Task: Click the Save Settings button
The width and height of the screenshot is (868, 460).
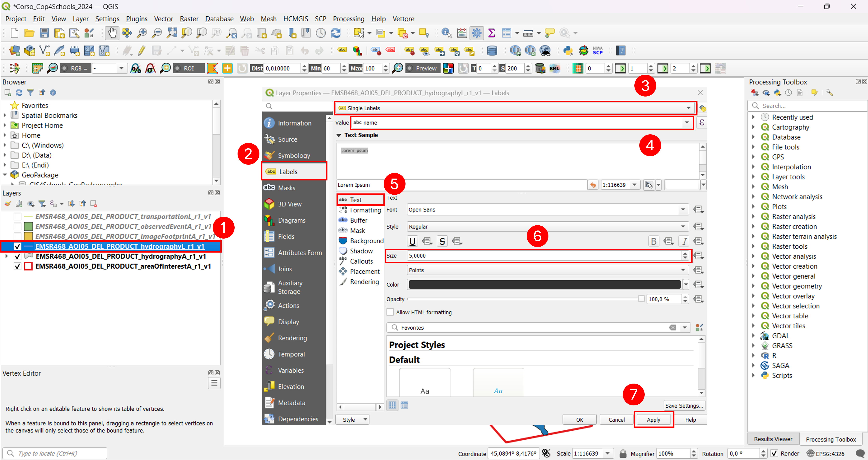Action: coord(684,405)
